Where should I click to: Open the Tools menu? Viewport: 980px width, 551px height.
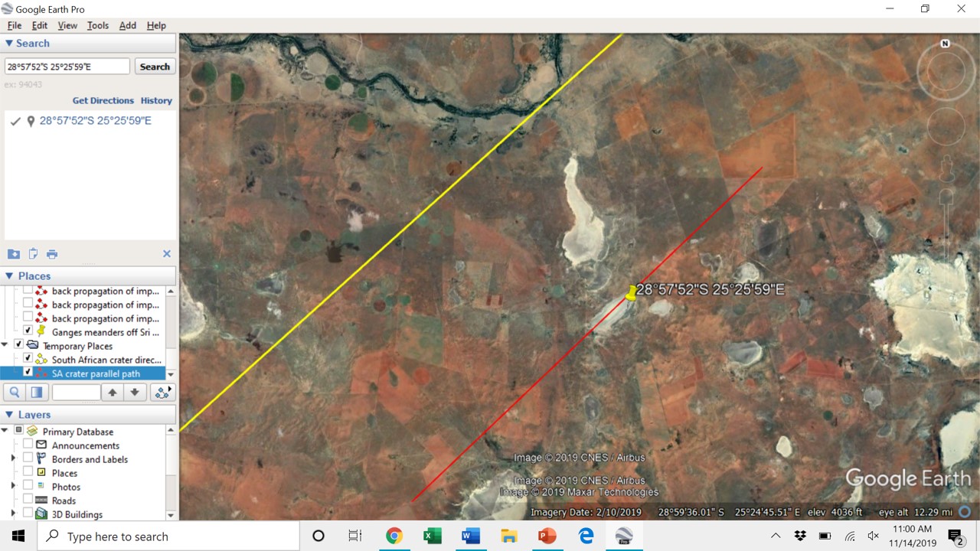coord(98,25)
